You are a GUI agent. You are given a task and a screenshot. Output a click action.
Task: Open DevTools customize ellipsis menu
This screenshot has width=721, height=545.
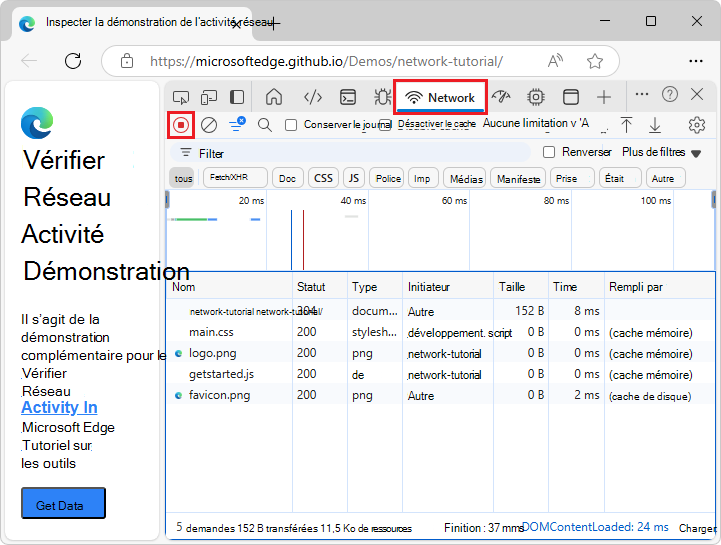click(x=641, y=94)
